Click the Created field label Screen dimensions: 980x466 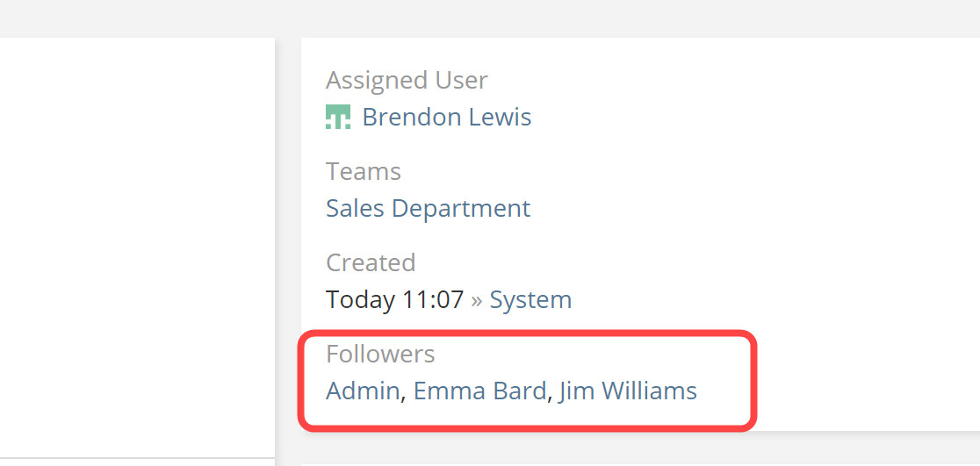[x=371, y=262]
